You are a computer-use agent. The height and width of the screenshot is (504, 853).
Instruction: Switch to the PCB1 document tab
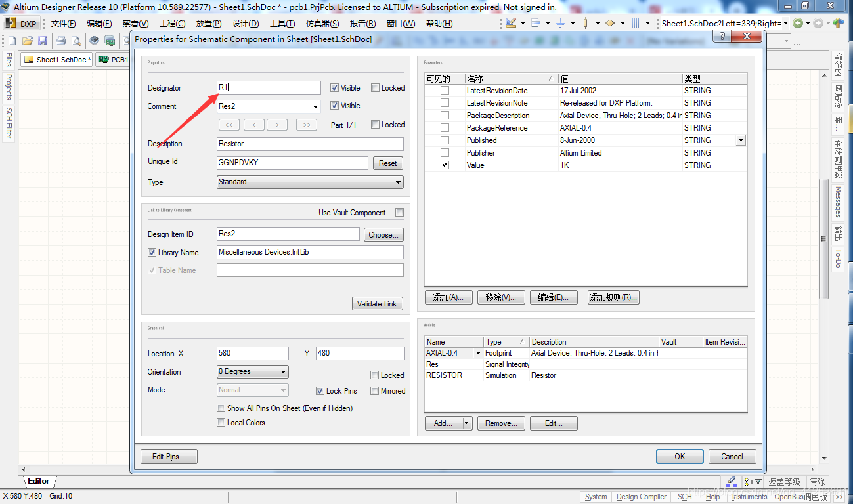(x=113, y=60)
